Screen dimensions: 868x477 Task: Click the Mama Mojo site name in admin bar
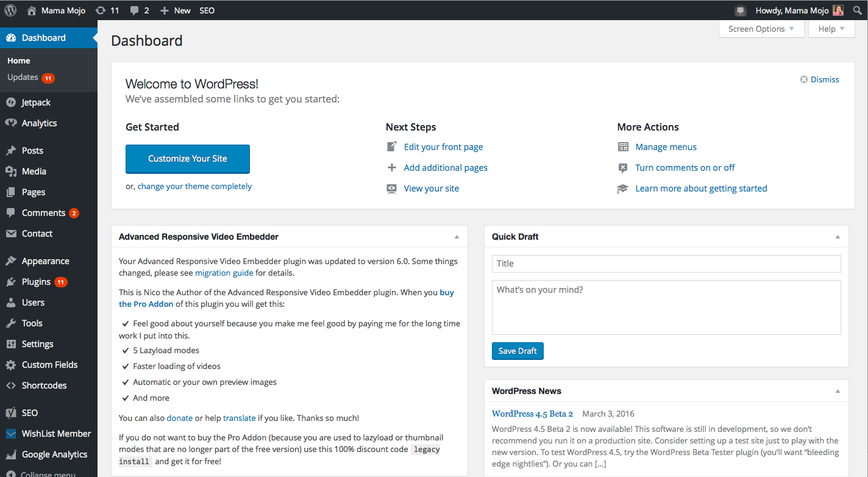coord(63,10)
